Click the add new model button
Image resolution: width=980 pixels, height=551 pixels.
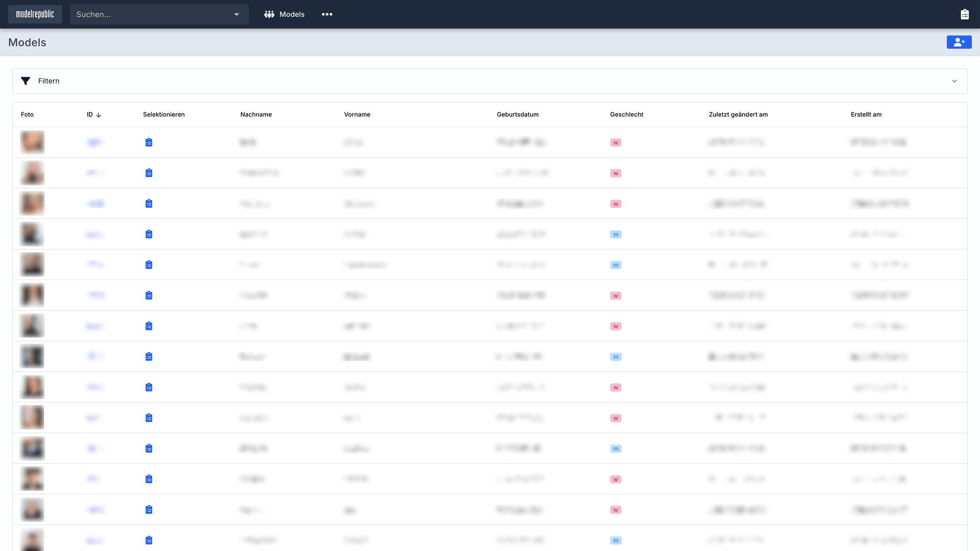[x=959, y=42]
